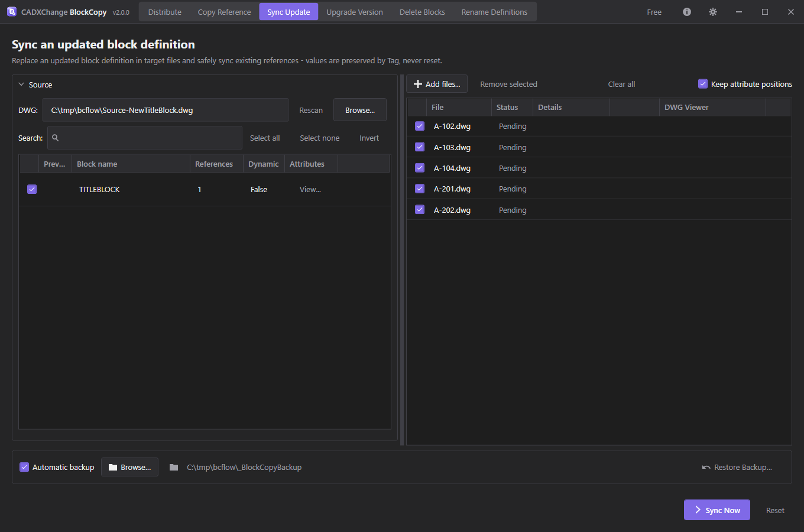The width and height of the screenshot is (804, 532).
Task: Click the backup folder path icon
Action: tap(174, 467)
